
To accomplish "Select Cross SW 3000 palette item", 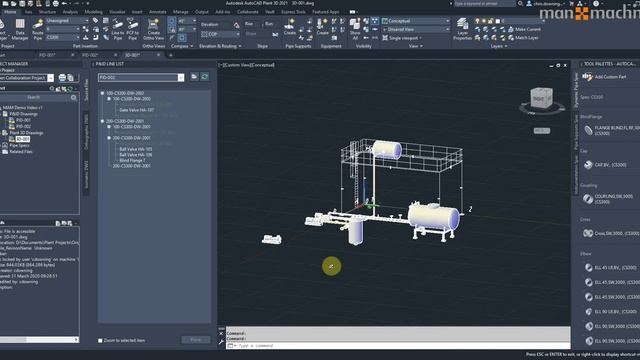I will pyautogui.click(x=611, y=233).
